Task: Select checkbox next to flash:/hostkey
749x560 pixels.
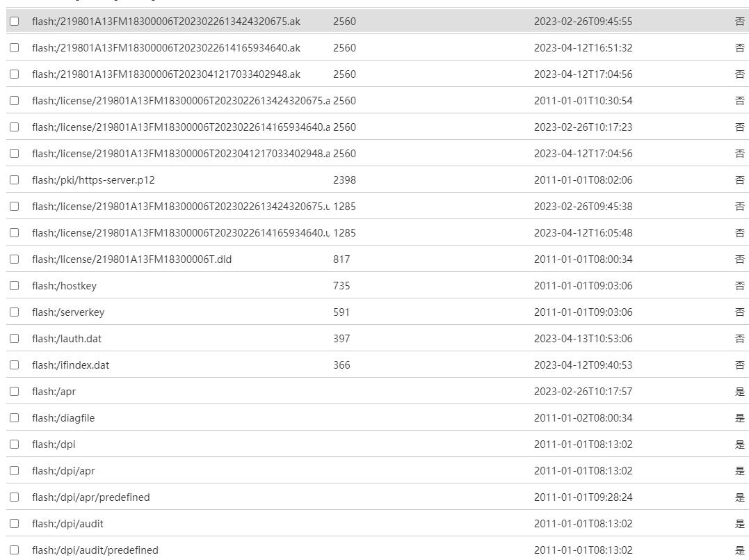Action: tap(14, 286)
